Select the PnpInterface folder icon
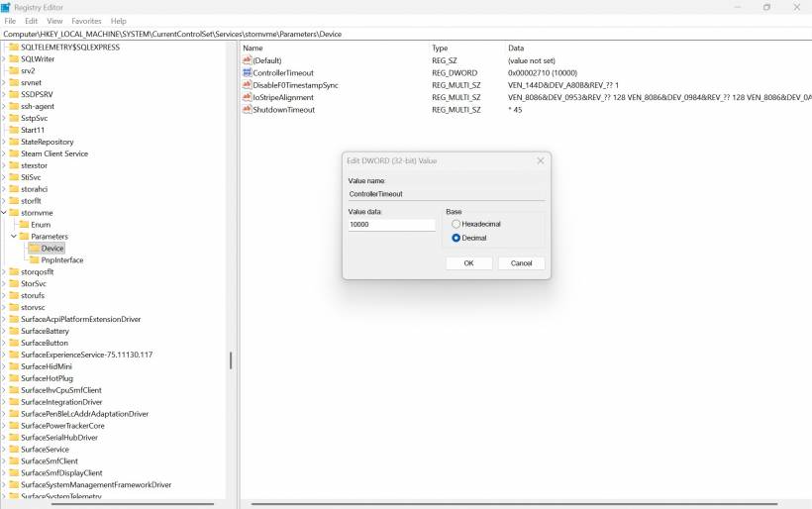 (35, 260)
